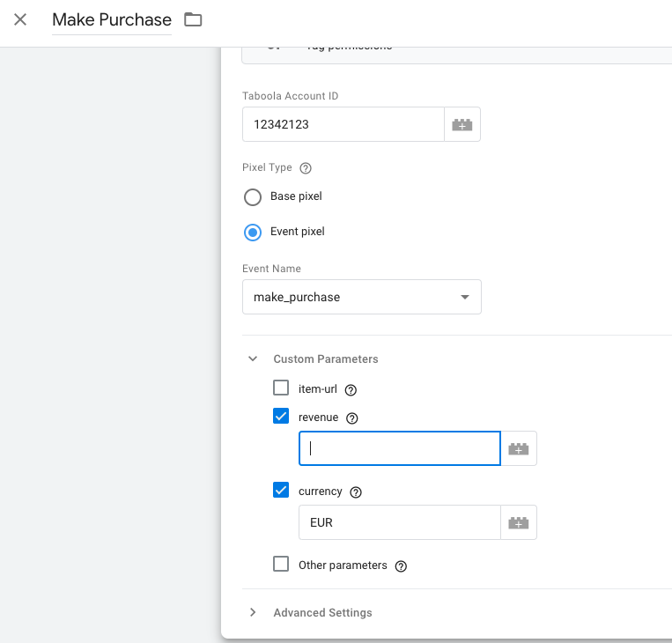Close the Make Purchase tag editor
Image resolution: width=672 pixels, height=643 pixels.
coord(20,19)
